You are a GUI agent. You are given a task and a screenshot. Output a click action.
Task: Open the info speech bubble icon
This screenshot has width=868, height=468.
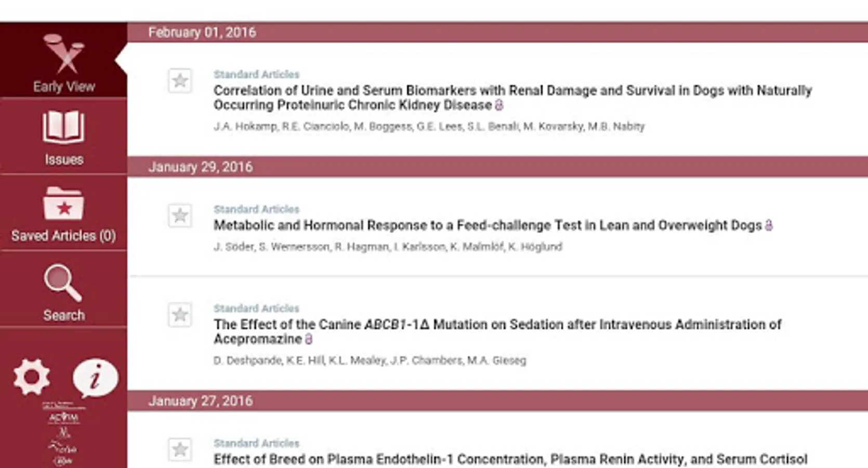[95, 378]
